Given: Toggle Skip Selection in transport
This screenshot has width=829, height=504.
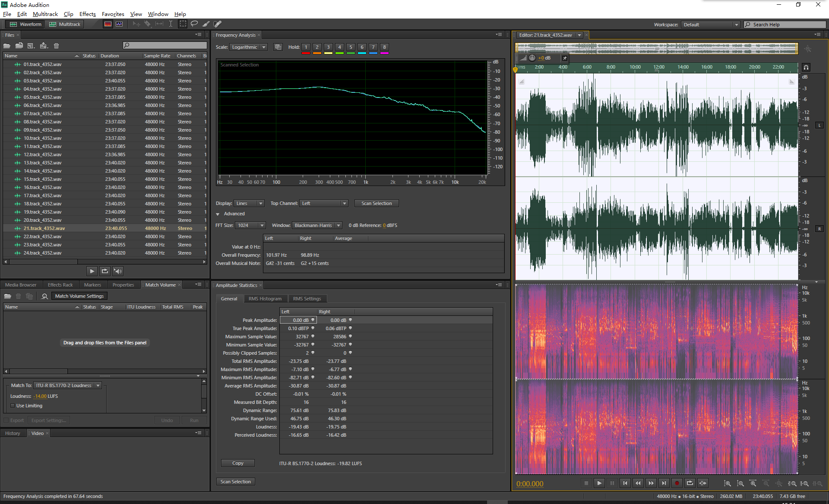Looking at the screenshot, I should (703, 483).
